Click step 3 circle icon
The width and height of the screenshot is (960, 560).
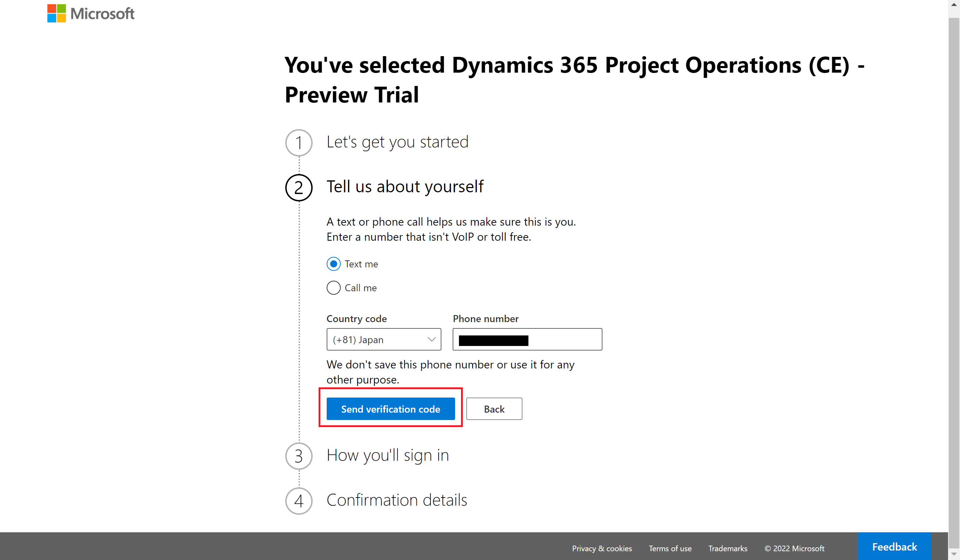pos(299,456)
